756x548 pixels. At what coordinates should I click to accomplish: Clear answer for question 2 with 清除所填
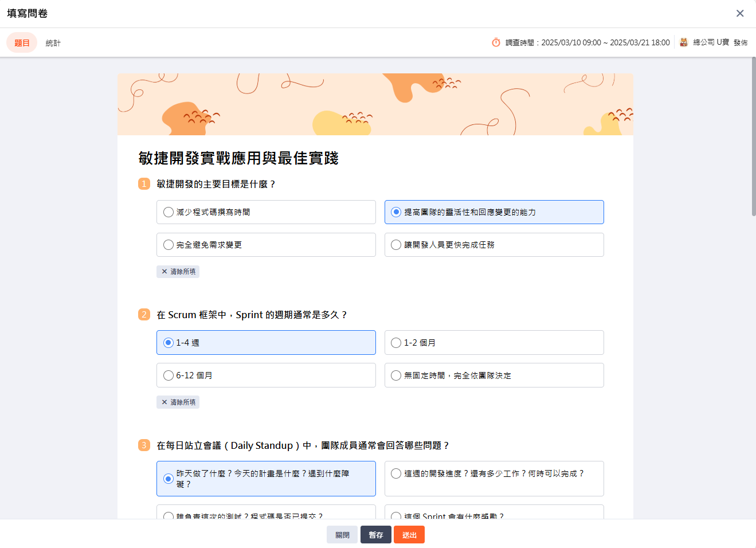tap(178, 402)
